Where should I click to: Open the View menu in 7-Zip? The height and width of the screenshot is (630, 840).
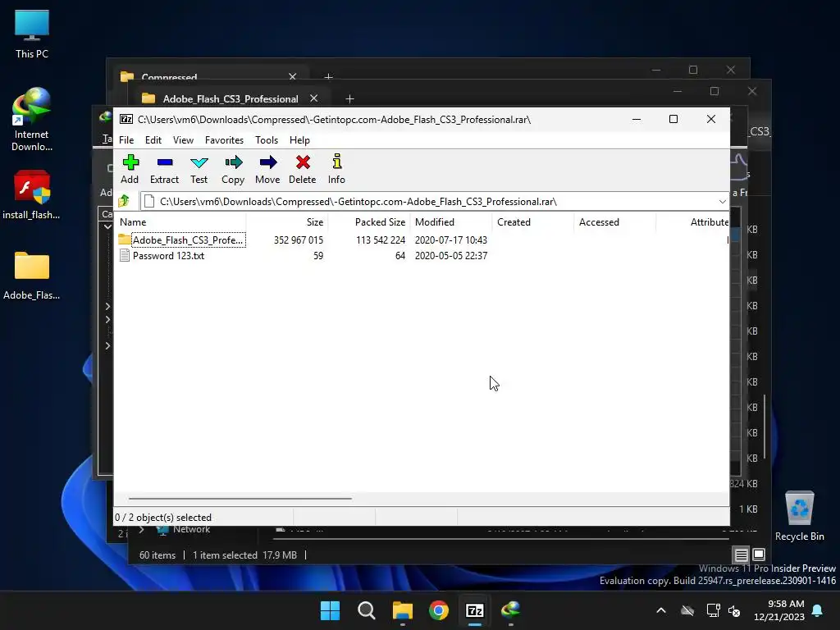[183, 139]
